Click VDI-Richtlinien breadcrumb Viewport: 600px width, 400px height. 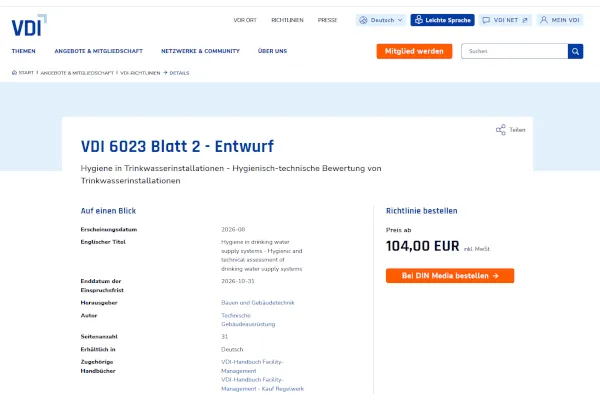pyautogui.click(x=140, y=73)
